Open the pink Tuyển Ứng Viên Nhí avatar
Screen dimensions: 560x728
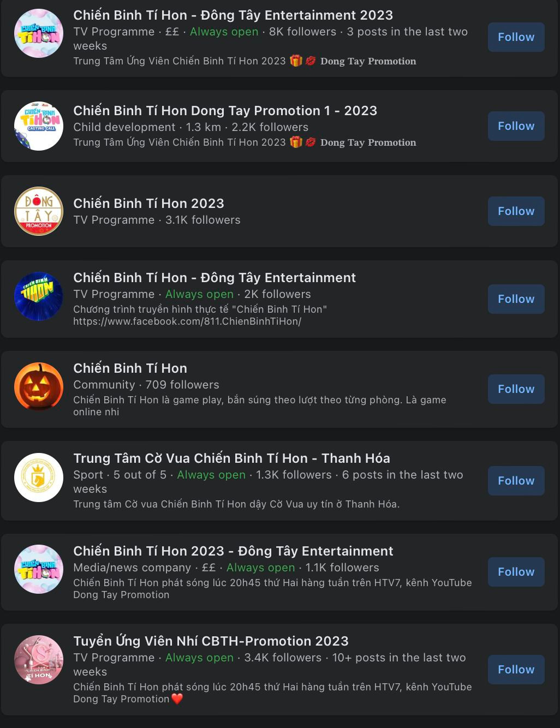pos(39,660)
